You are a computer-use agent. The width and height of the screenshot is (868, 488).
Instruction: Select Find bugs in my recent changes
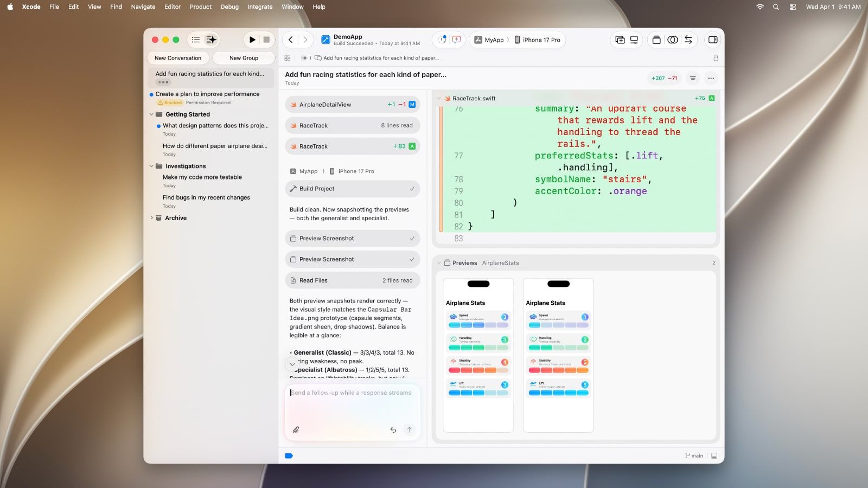coord(206,198)
